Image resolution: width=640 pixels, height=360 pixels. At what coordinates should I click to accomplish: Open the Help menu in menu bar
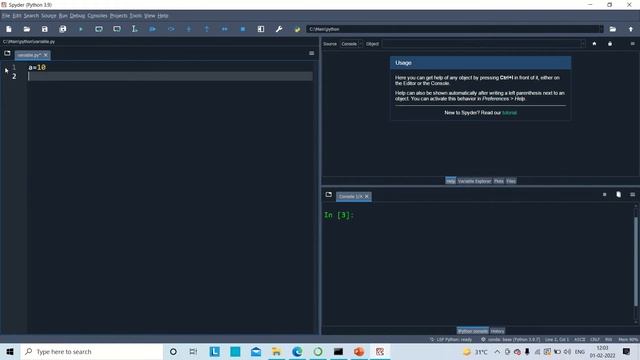162,16
